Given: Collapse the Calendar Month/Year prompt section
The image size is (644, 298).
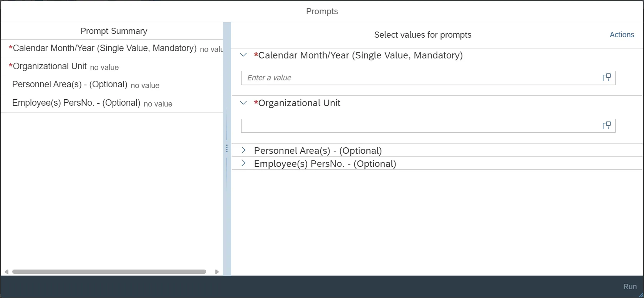Looking at the screenshot, I should (243, 55).
